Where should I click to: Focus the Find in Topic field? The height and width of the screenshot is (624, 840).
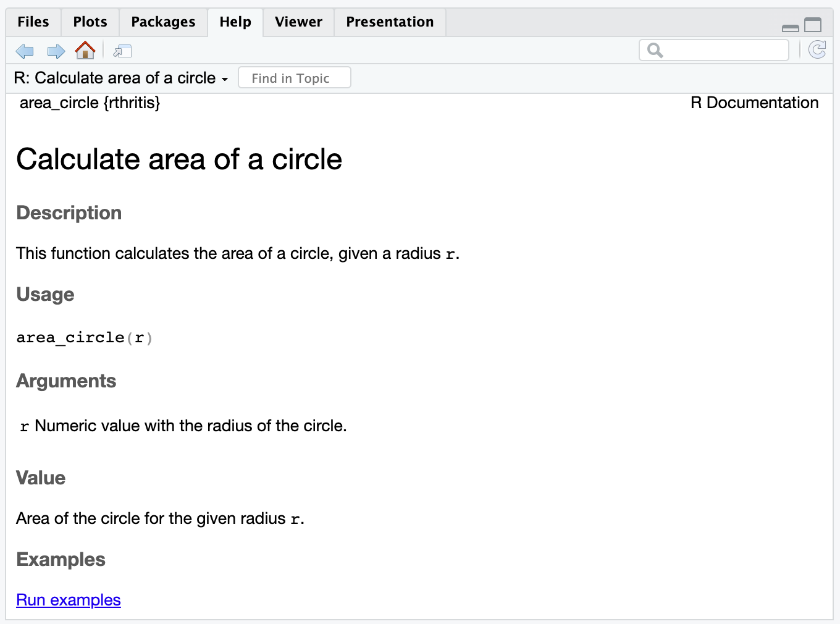(295, 78)
